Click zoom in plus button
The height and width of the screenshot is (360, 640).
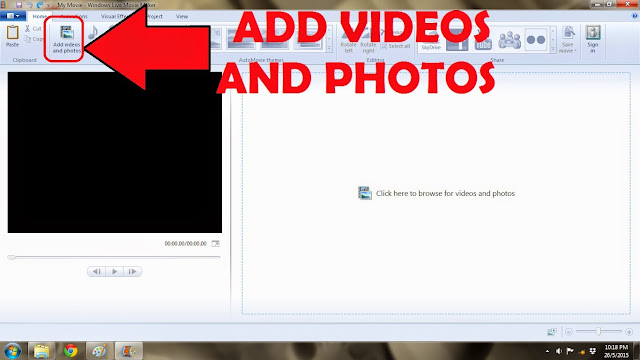coord(629,332)
